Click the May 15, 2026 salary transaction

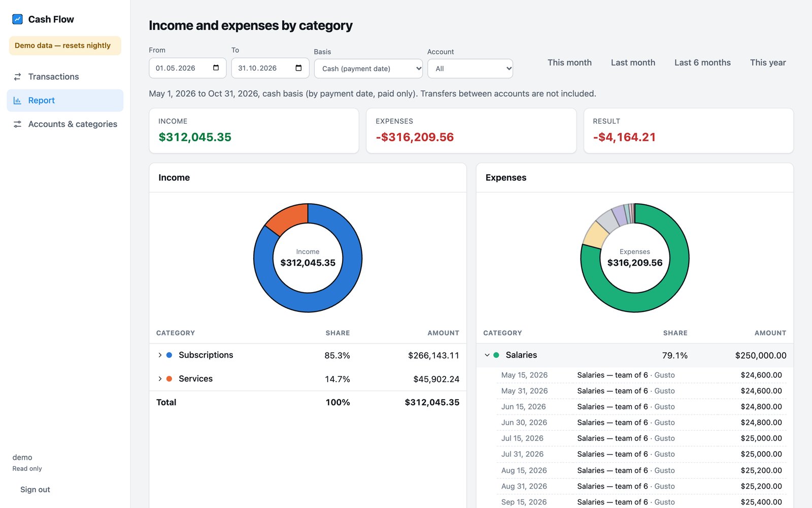pos(641,375)
